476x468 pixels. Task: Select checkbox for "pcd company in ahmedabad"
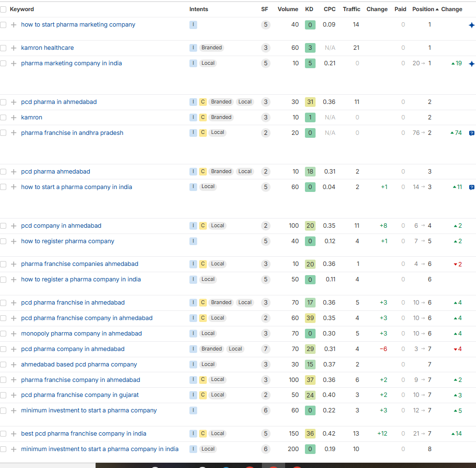[x=3, y=226]
